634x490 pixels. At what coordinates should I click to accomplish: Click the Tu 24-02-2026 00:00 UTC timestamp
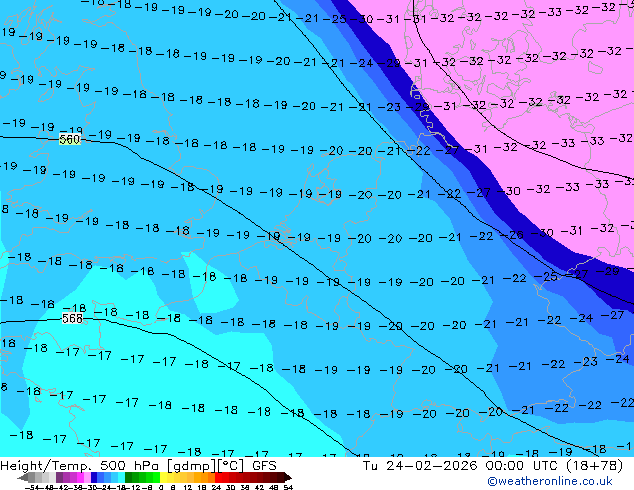[461, 466]
